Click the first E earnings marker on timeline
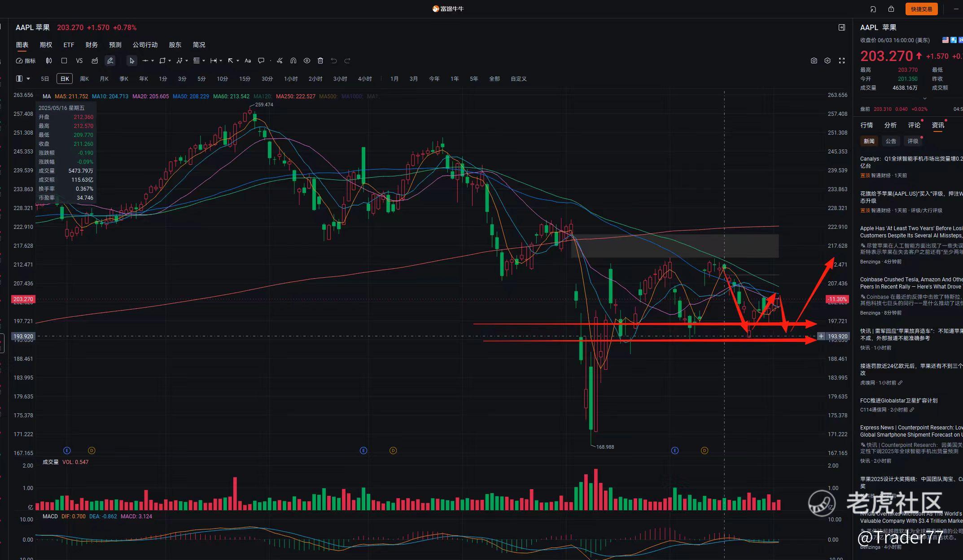 tap(67, 451)
